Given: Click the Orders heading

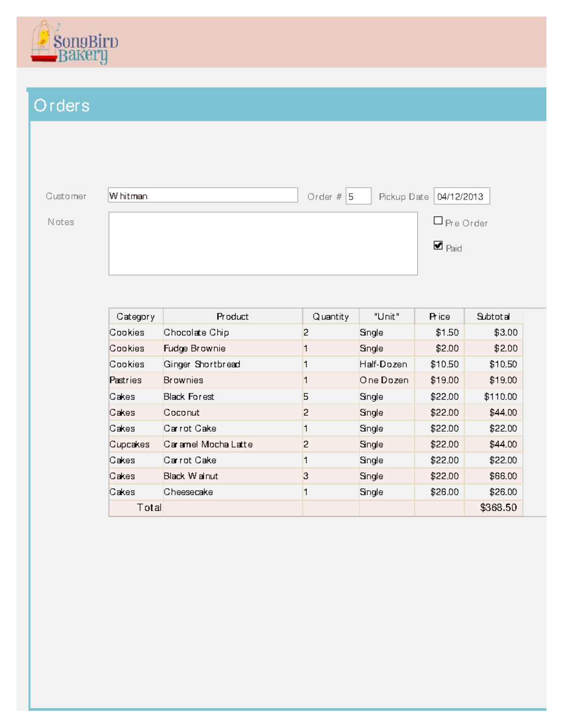Looking at the screenshot, I should pos(61,105).
